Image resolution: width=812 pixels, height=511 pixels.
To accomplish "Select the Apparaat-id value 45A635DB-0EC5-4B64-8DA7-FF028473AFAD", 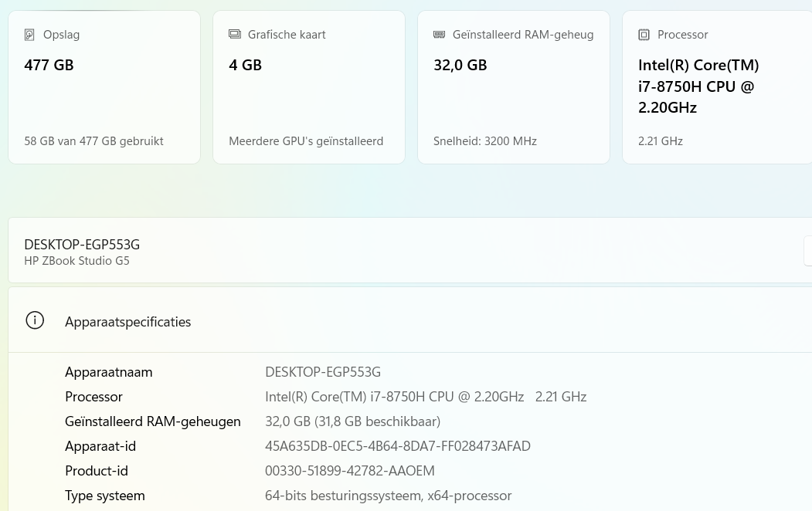I will pos(398,446).
